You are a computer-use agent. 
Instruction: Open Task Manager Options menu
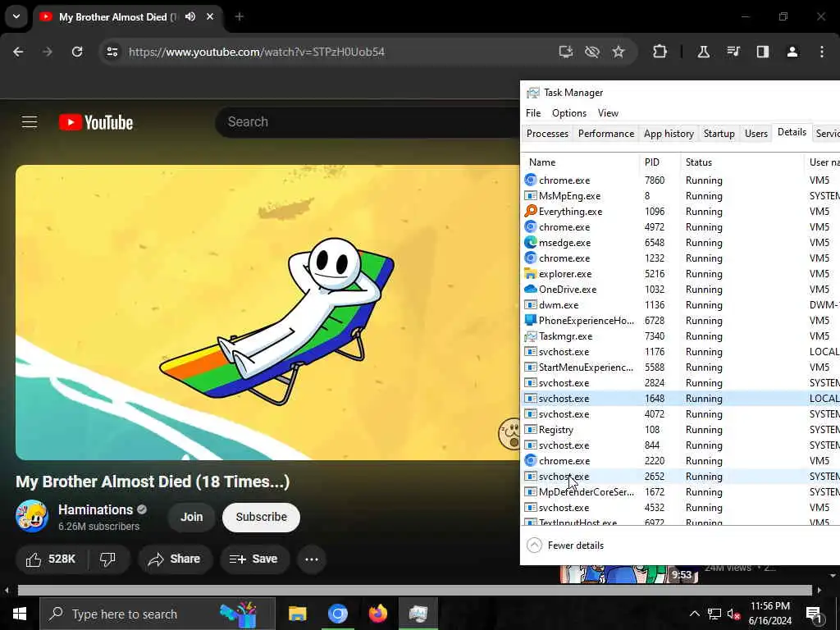pyautogui.click(x=569, y=113)
